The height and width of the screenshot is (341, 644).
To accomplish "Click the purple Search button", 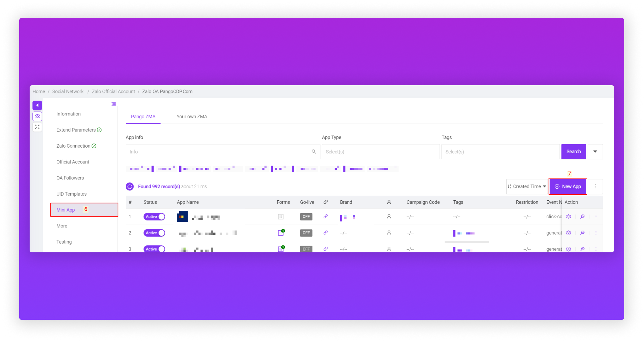I will tap(573, 152).
